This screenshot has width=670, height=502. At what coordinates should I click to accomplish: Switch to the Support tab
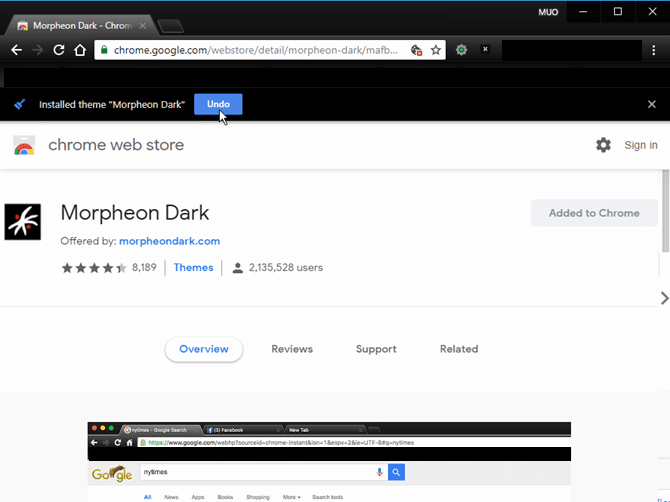pyautogui.click(x=376, y=349)
